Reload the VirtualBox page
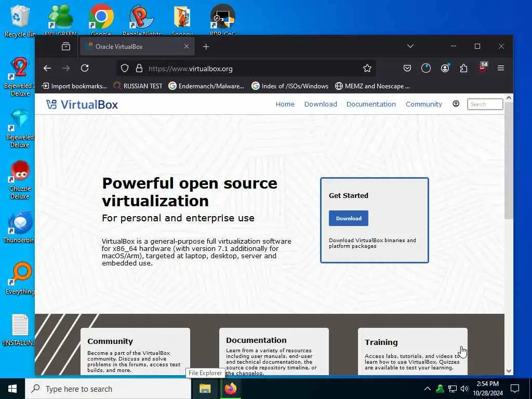The height and width of the screenshot is (399, 532). coord(85,68)
